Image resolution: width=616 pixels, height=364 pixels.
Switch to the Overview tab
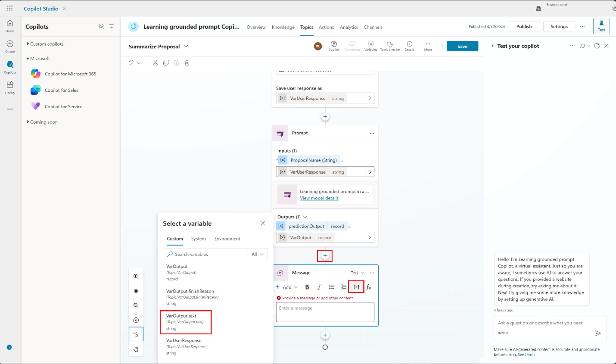click(x=256, y=27)
